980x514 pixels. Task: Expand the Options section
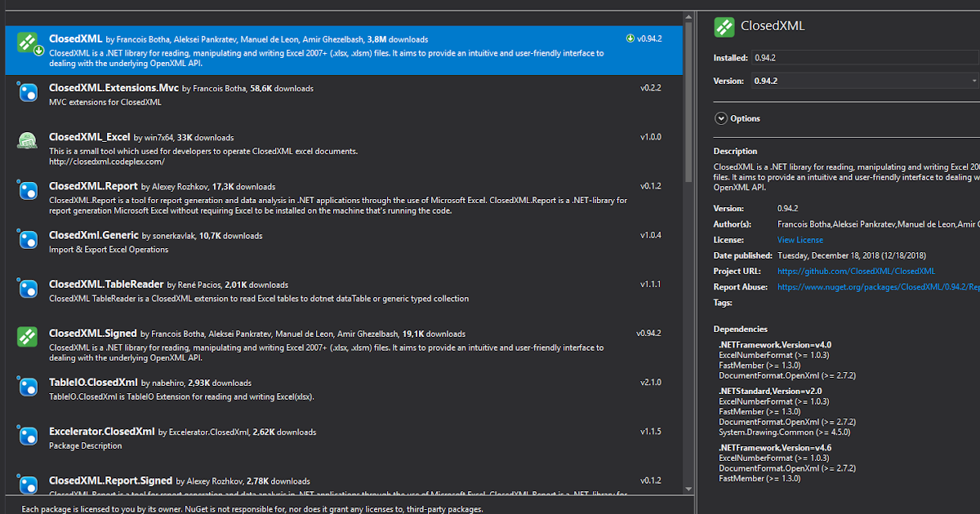tap(721, 118)
